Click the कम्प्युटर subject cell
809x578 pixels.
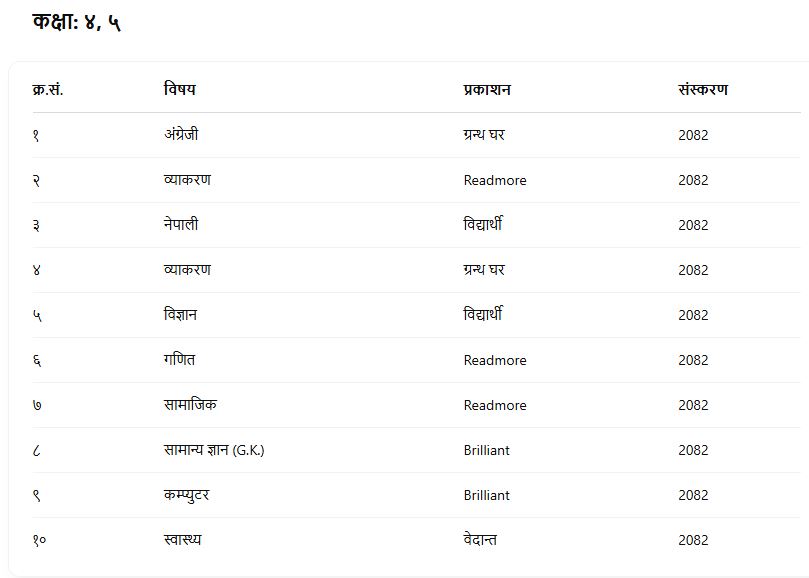point(187,495)
